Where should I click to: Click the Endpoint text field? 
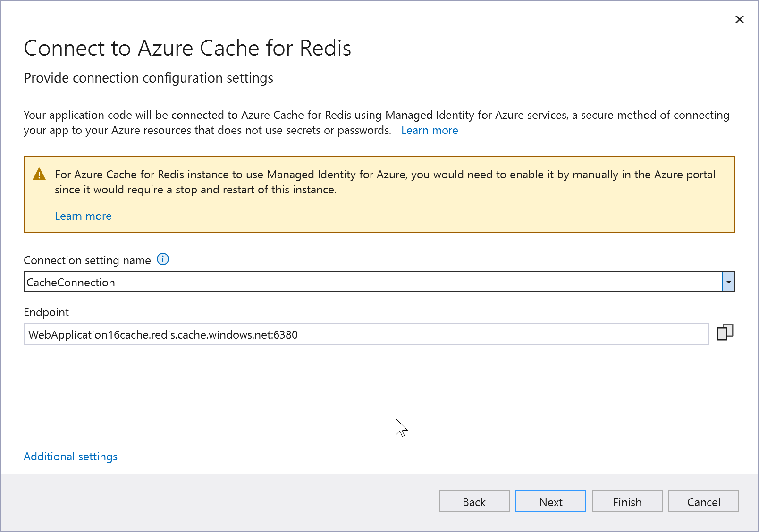coord(366,334)
